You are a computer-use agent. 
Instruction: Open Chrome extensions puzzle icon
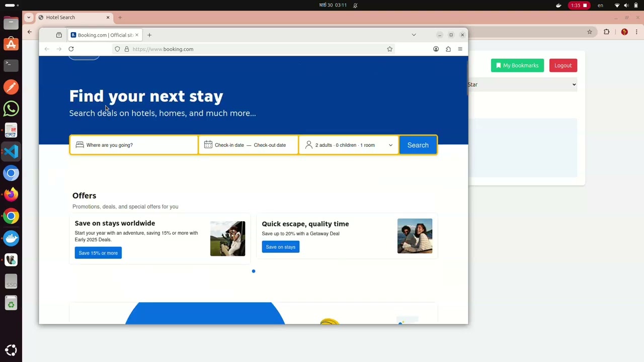click(607, 32)
